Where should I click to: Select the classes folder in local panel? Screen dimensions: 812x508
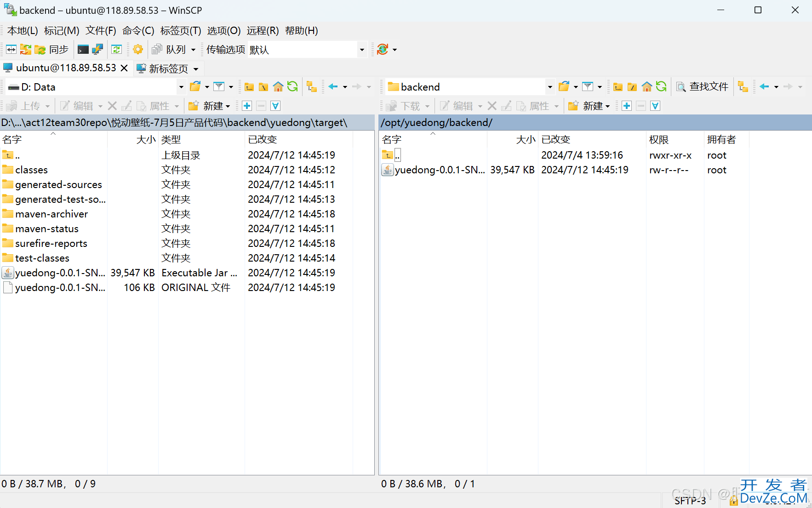click(31, 170)
